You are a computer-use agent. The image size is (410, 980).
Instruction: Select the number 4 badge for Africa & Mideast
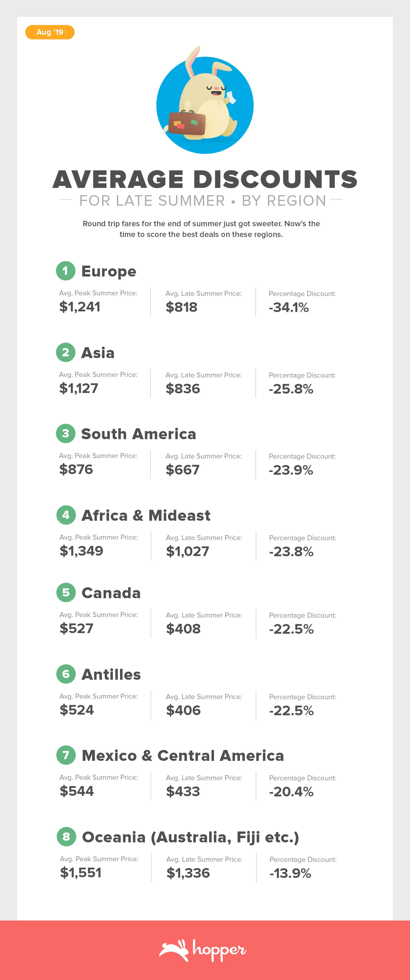(66, 515)
